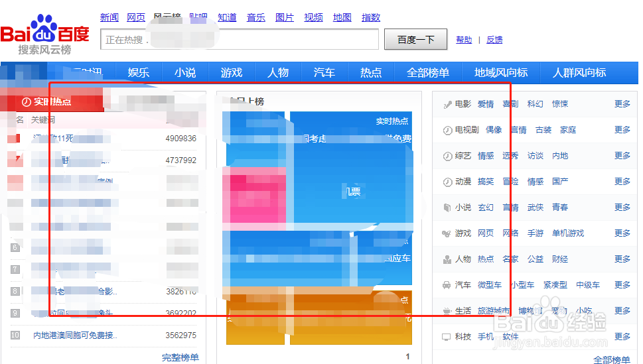Viewport: 643px width, 364px height.
Task: Open the 汽车 tab in navigation bar
Action: [324, 72]
